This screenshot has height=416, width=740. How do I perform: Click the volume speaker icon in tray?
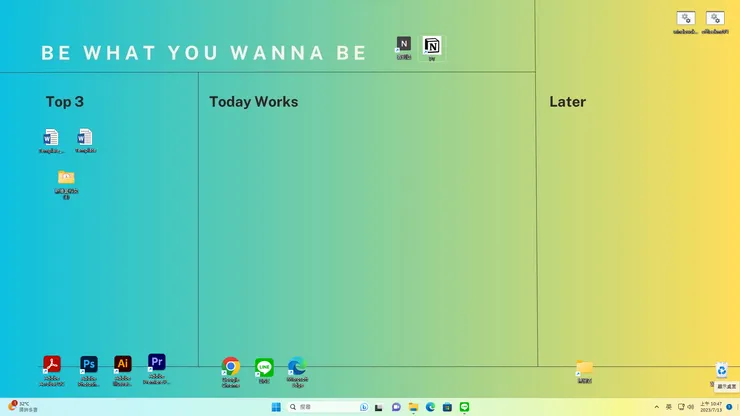coord(690,407)
